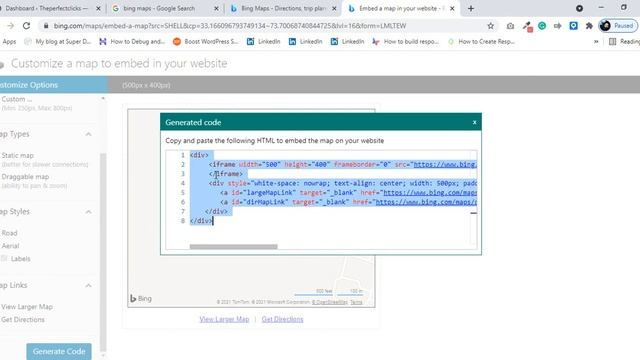The image size is (640, 360).
Task: Click the sidebar vertical scrollbar
Action: (103, 251)
